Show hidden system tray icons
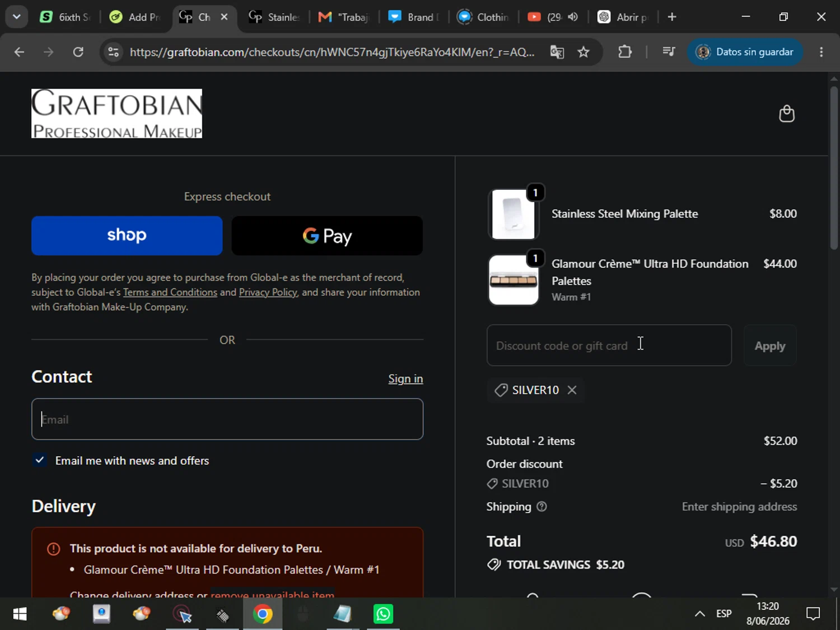The image size is (840, 630). [x=699, y=614]
